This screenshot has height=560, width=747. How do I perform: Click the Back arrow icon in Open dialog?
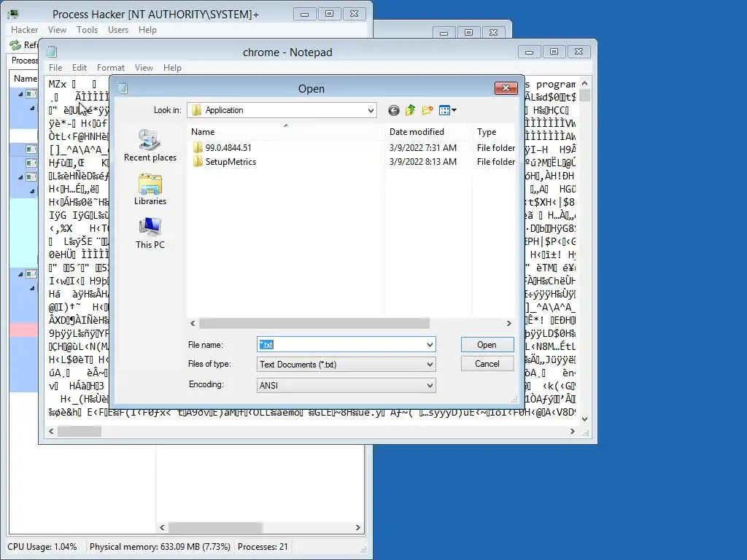pos(393,111)
